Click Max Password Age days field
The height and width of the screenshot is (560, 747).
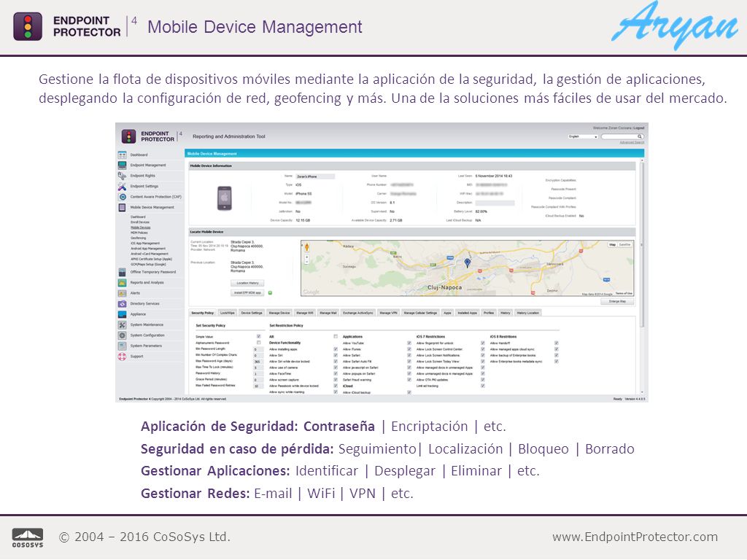click(x=258, y=362)
